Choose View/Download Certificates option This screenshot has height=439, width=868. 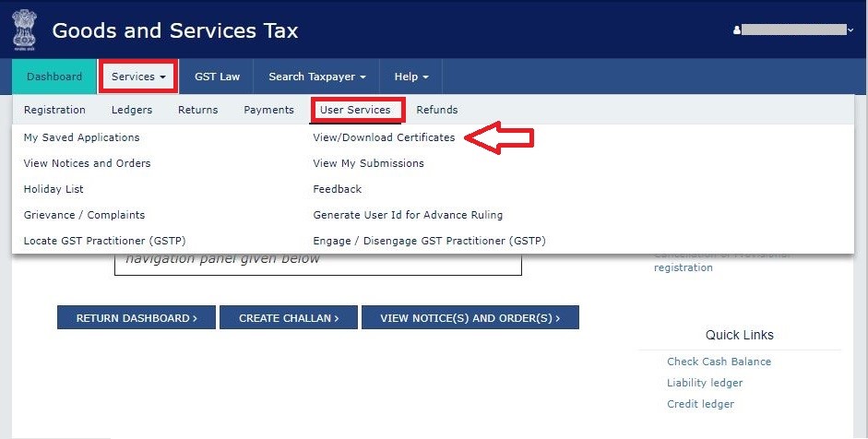tap(384, 137)
